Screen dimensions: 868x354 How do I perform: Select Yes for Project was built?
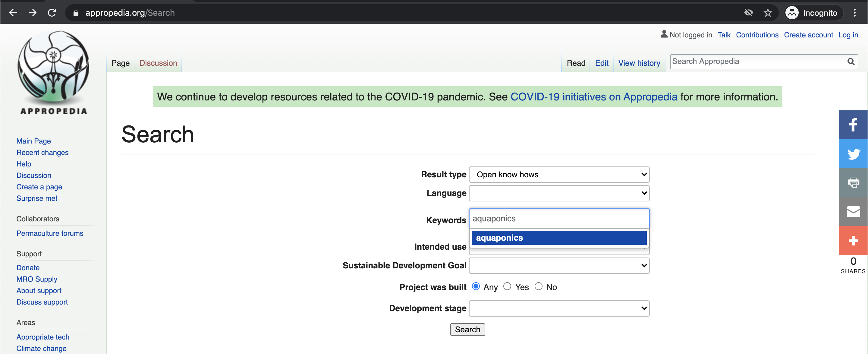tap(507, 286)
